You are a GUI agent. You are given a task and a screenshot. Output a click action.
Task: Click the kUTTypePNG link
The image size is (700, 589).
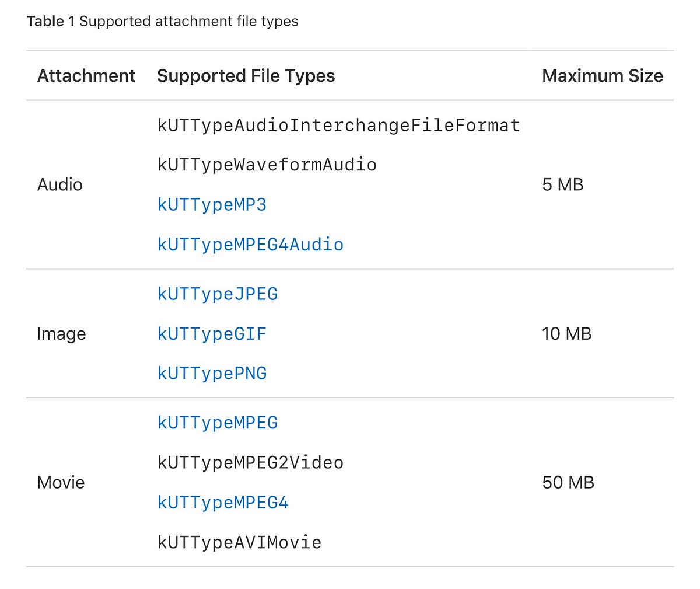click(x=212, y=374)
